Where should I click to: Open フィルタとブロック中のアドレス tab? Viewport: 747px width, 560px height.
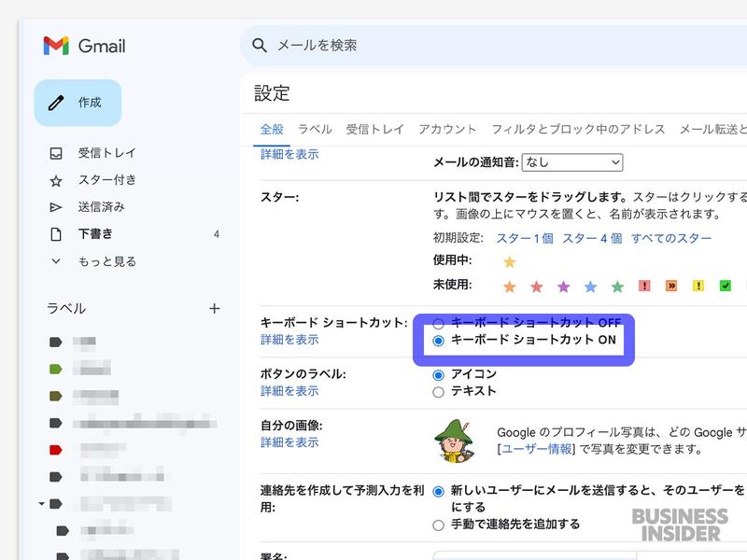pos(578,129)
